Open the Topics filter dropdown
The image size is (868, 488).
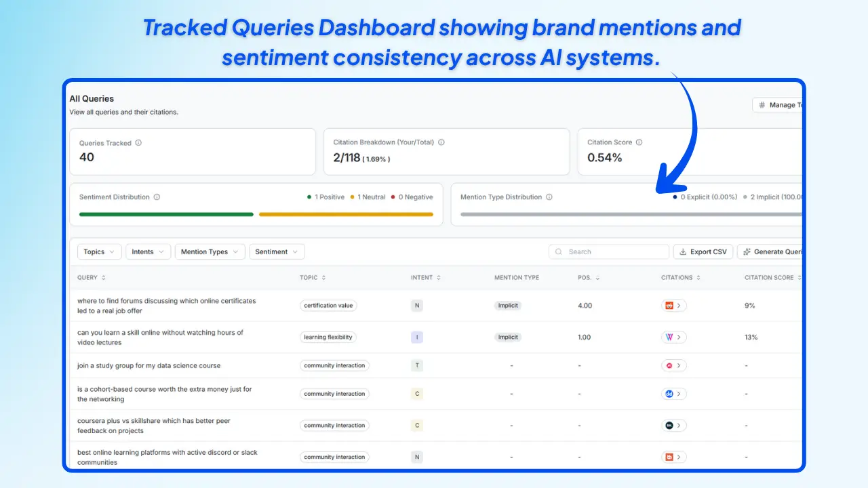point(99,251)
